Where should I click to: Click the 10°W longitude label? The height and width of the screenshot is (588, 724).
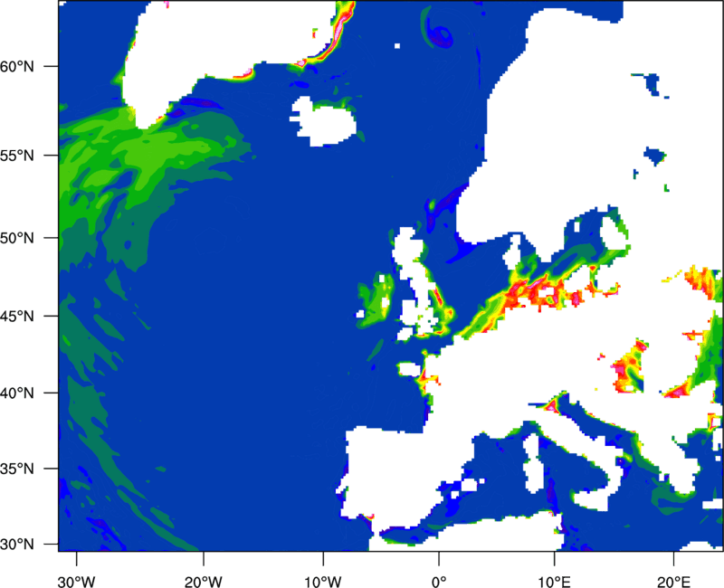(x=323, y=582)
